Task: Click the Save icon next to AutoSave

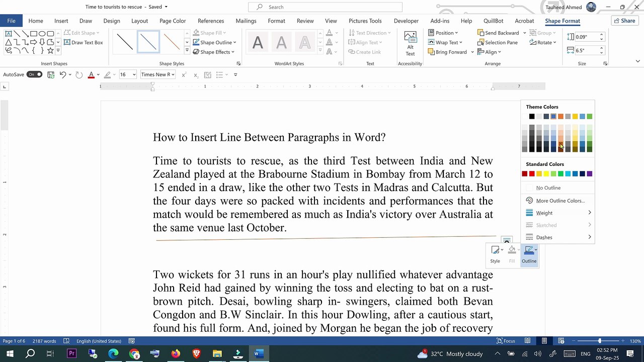Action: click(x=51, y=74)
